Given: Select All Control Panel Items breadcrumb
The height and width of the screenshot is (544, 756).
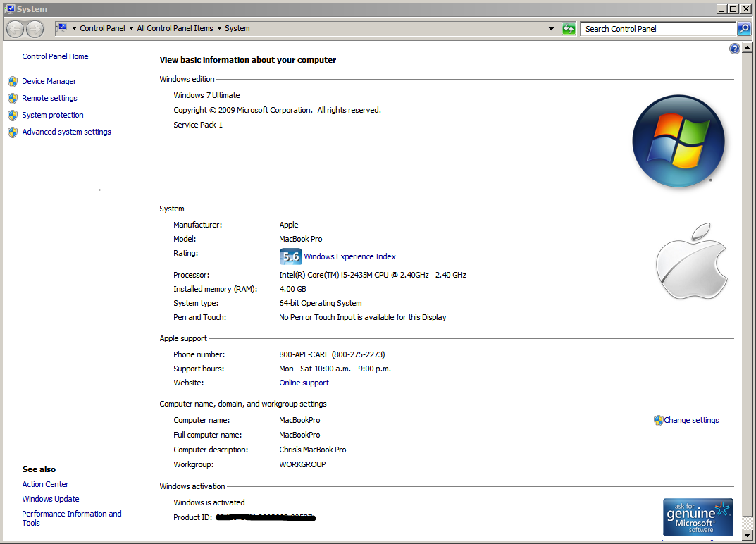Looking at the screenshot, I should (175, 28).
